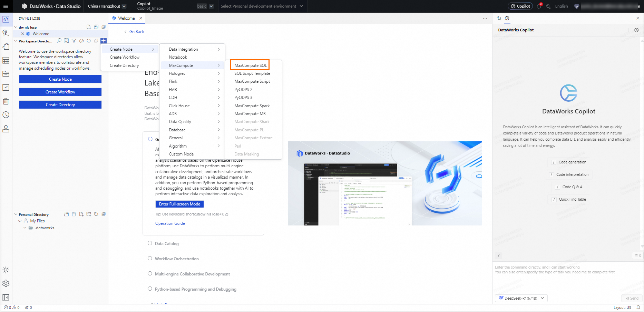Click the blue Create Directory button
This screenshot has width=644, height=312.
pyautogui.click(x=60, y=105)
